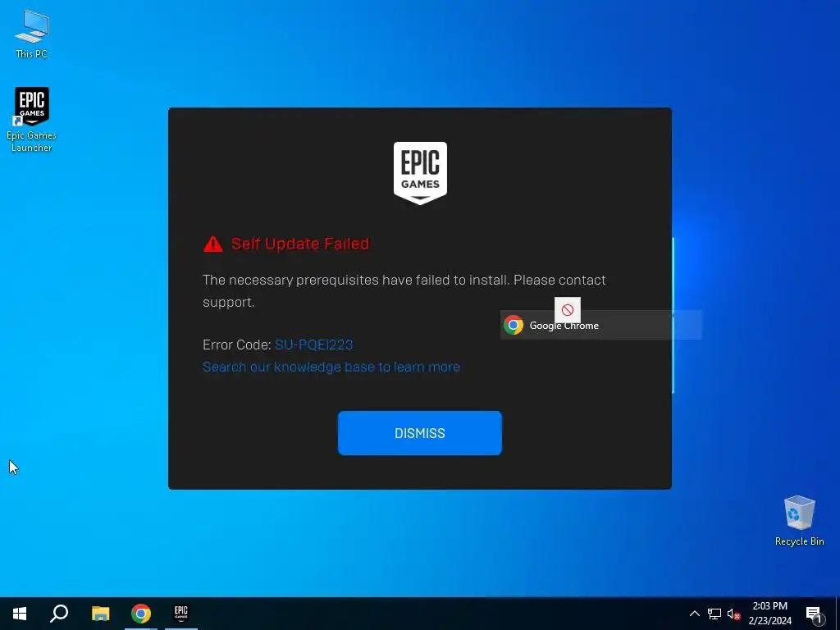This screenshot has height=630, width=840.
Task: Click the Epic Games taskbar icon
Action: (x=181, y=614)
